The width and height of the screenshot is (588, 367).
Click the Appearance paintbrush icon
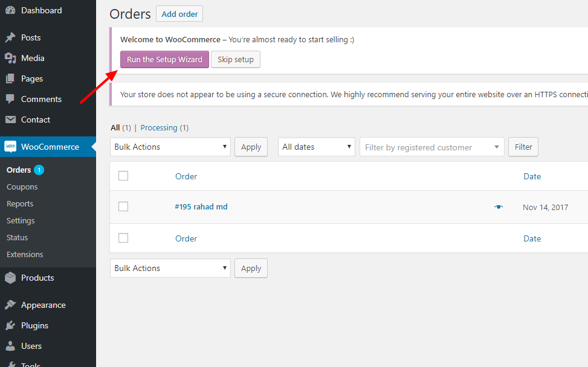coord(10,305)
